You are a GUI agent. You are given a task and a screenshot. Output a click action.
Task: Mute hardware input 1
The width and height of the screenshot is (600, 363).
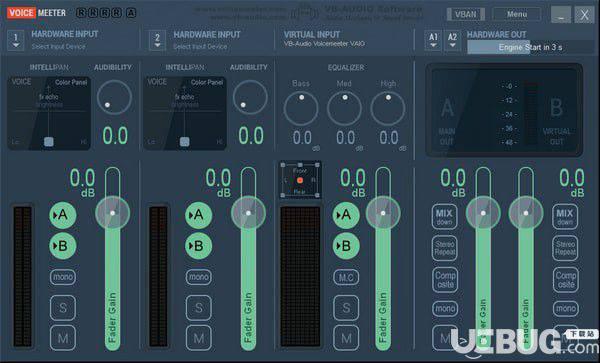[x=63, y=338]
